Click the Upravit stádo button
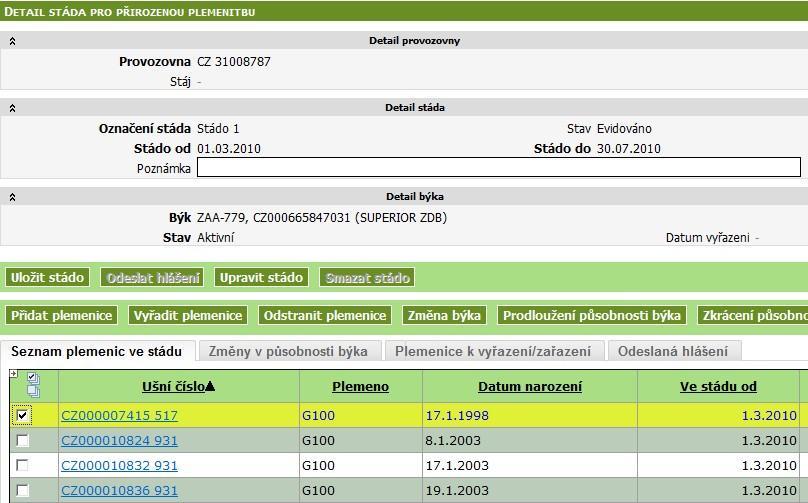 (261, 277)
